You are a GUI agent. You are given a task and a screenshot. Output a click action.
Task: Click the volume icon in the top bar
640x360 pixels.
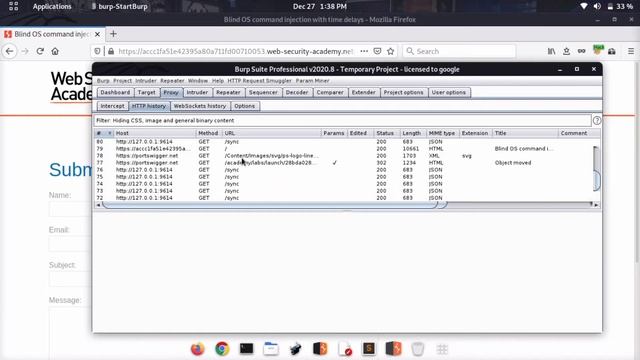pyautogui.click(x=597, y=7)
